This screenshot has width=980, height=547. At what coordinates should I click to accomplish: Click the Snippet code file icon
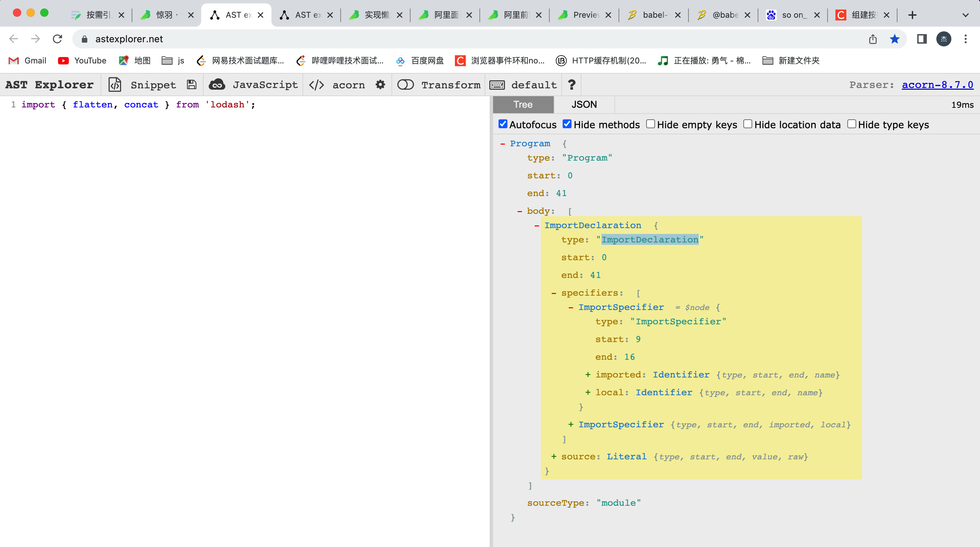click(115, 85)
